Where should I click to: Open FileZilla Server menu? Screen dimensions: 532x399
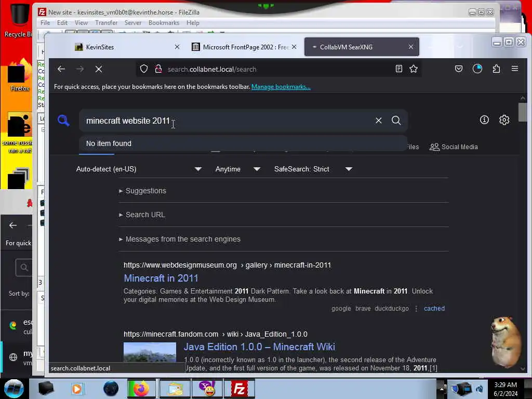pos(132,23)
